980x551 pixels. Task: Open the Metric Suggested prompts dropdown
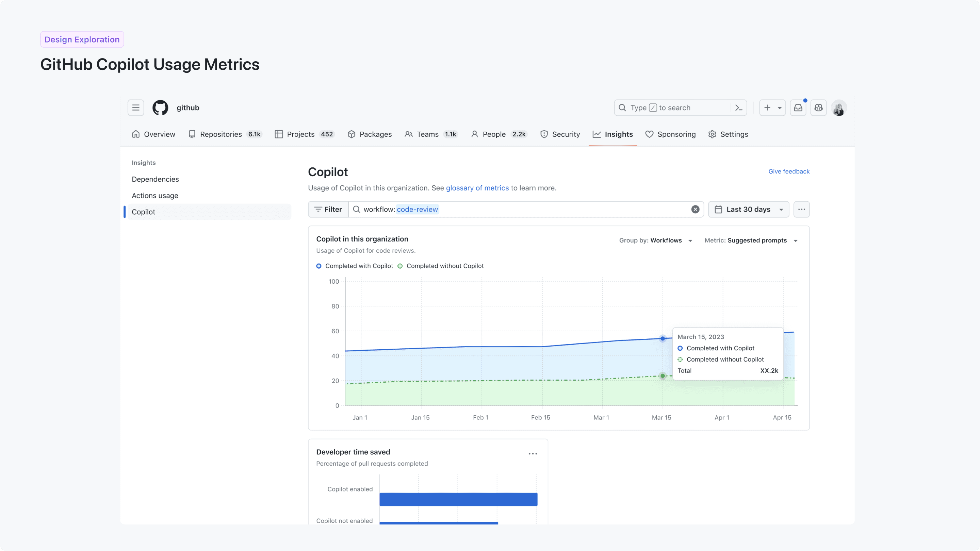[x=751, y=240]
